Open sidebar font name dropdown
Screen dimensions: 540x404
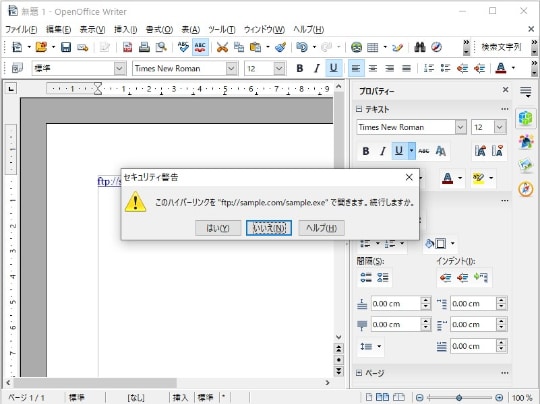460,127
